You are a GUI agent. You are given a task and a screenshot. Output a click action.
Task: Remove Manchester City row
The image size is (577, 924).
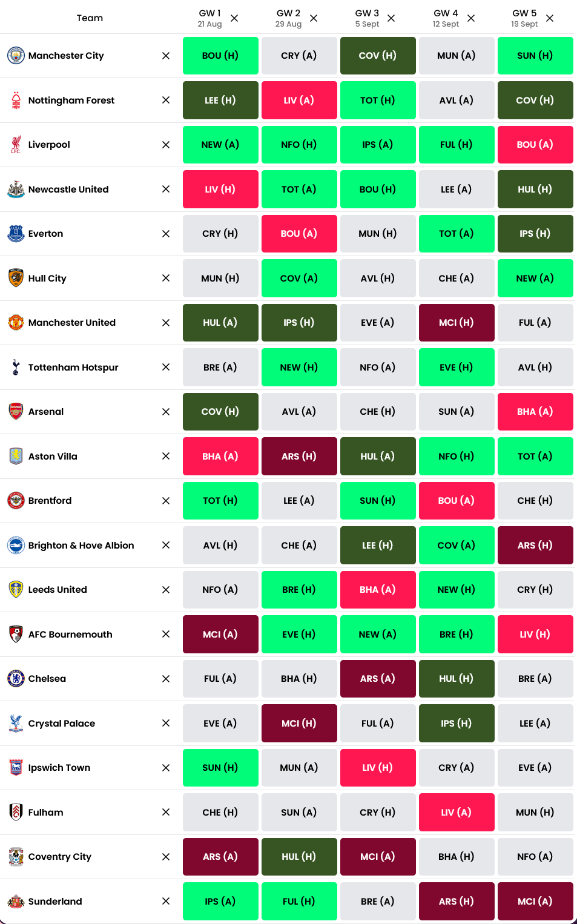coord(166,56)
